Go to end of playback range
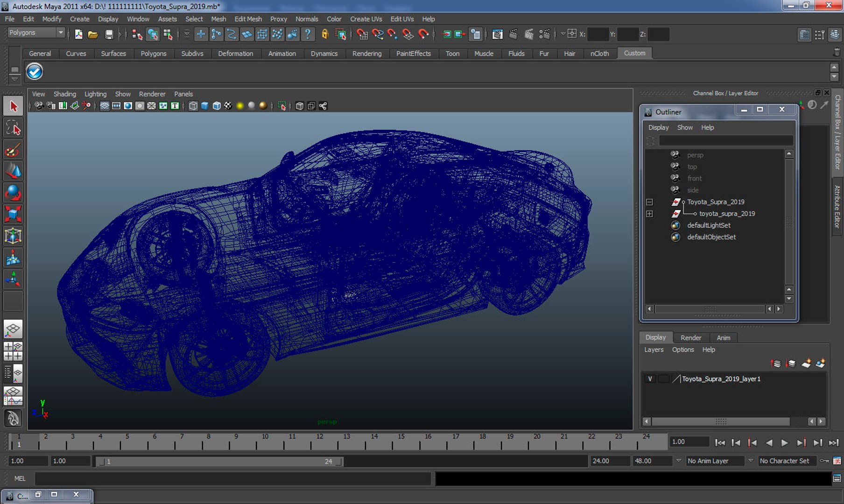 [834, 442]
